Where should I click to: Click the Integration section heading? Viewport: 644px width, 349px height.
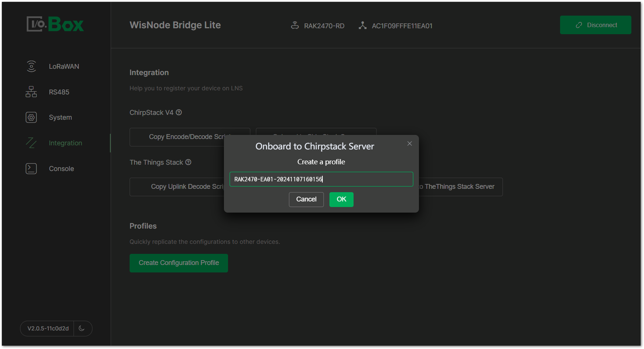coord(149,72)
